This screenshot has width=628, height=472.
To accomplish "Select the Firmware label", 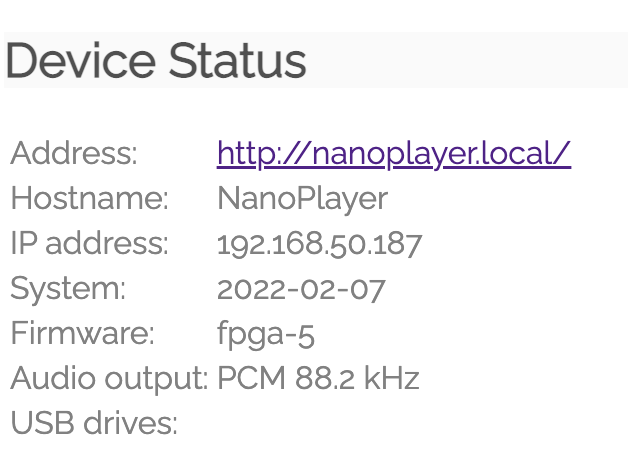I will point(82,334).
